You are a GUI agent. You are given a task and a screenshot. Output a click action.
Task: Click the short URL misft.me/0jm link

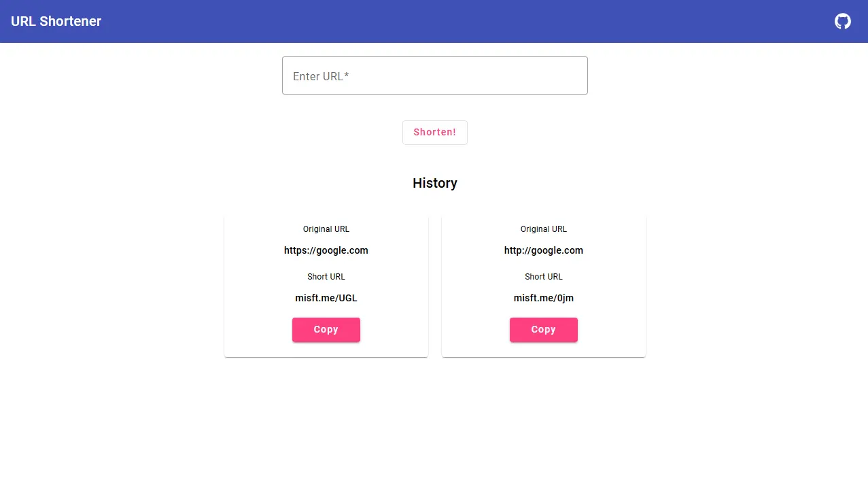pos(543,297)
